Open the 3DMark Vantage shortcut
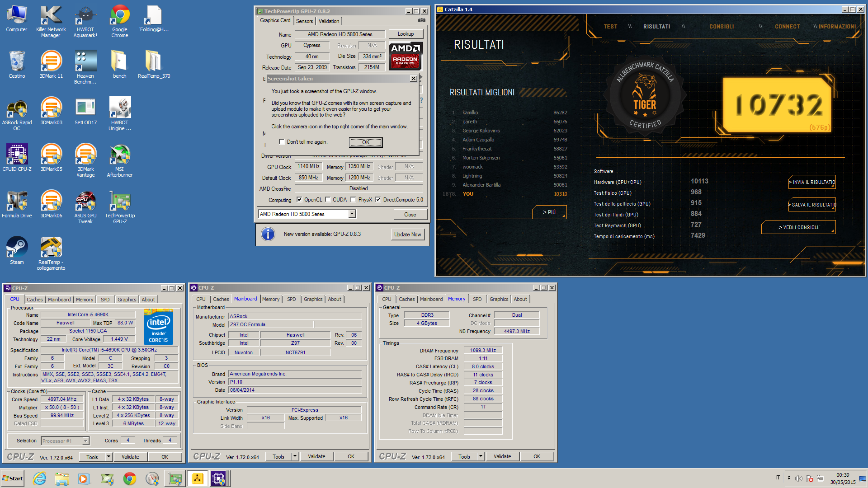The height and width of the screenshot is (488, 868). pyautogui.click(x=85, y=160)
